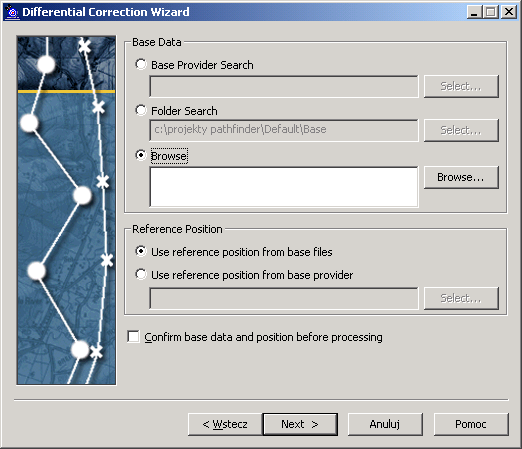Click the base provider reference position field

284,298
